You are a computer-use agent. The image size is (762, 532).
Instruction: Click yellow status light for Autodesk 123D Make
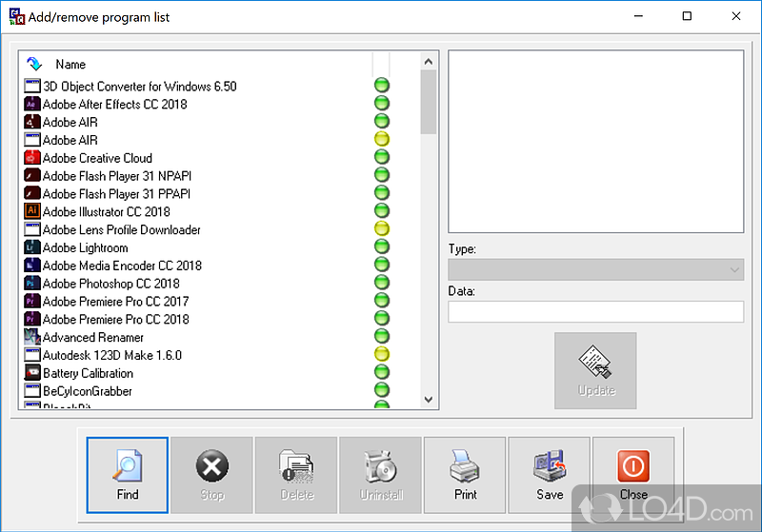[x=382, y=354]
